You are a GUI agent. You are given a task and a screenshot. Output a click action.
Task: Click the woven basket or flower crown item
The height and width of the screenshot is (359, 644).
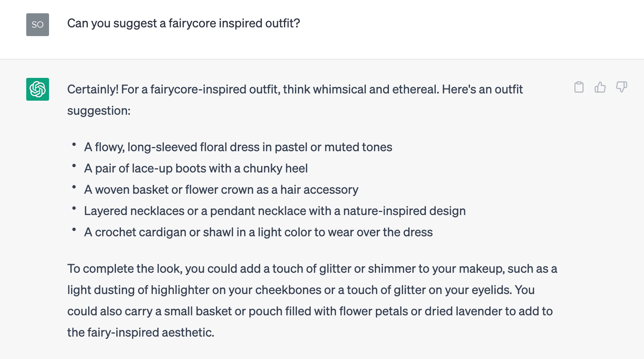(x=221, y=190)
